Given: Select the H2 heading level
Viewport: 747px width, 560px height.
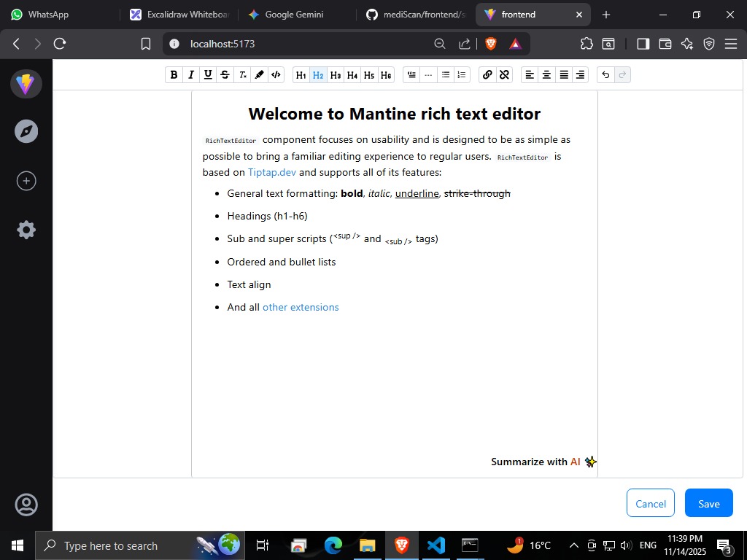Looking at the screenshot, I should pos(318,74).
